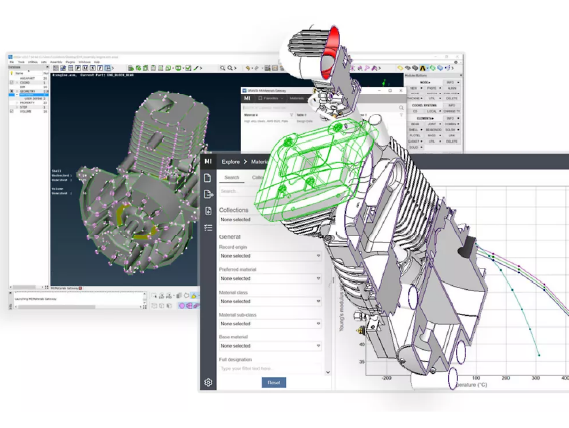Viewport: 569px width, 428px height.
Task: Open the Material class dropdown
Action: [270, 301]
